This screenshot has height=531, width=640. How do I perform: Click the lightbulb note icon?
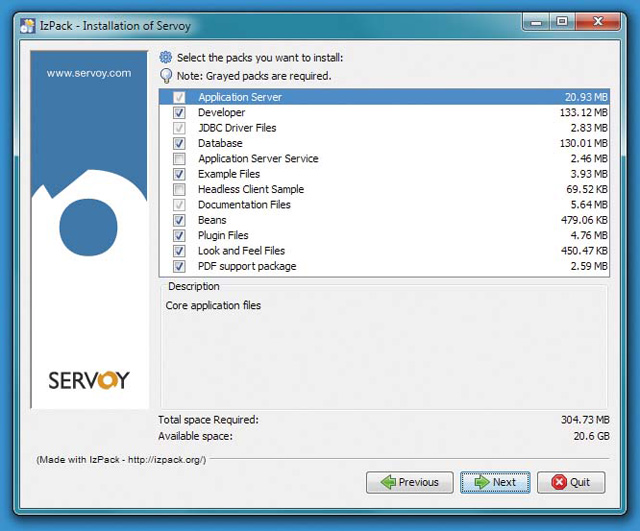pyautogui.click(x=166, y=76)
